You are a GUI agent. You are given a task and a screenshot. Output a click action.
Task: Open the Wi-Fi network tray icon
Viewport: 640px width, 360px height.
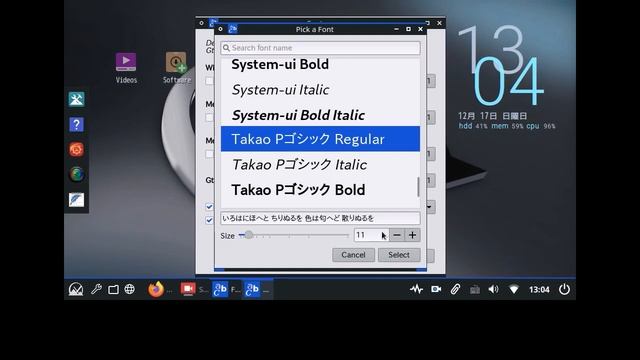pyautogui.click(x=514, y=289)
